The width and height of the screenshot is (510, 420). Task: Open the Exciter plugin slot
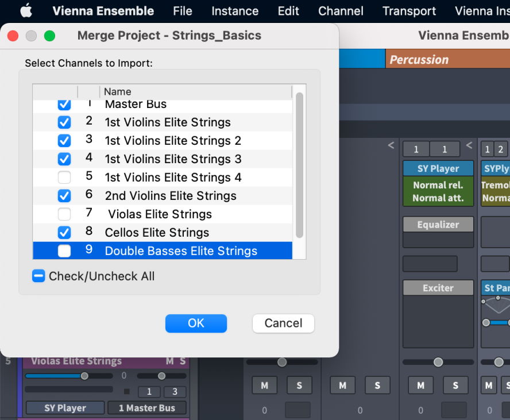tap(438, 288)
